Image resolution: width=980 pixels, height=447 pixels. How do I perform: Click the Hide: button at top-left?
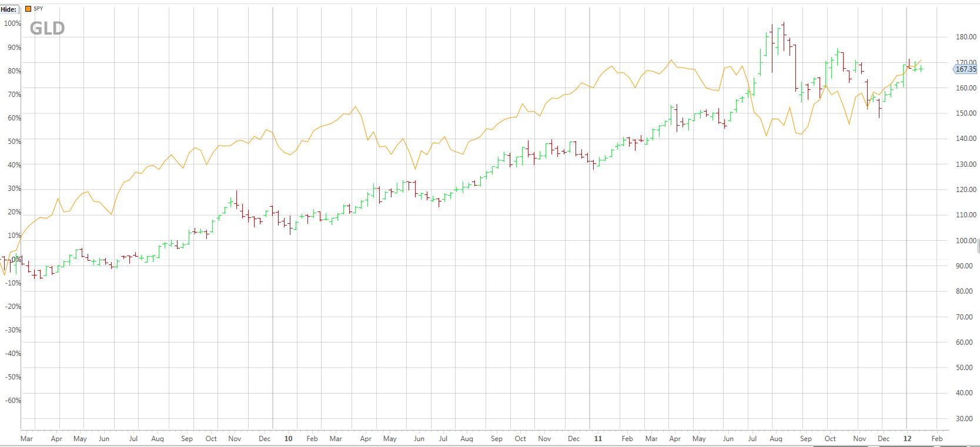[x=9, y=9]
